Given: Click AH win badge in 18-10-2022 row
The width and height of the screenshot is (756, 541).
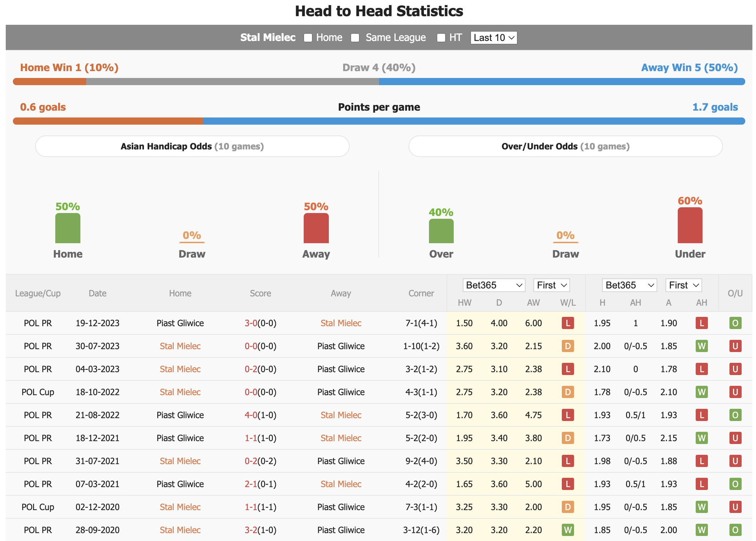Looking at the screenshot, I should pyautogui.click(x=702, y=392).
